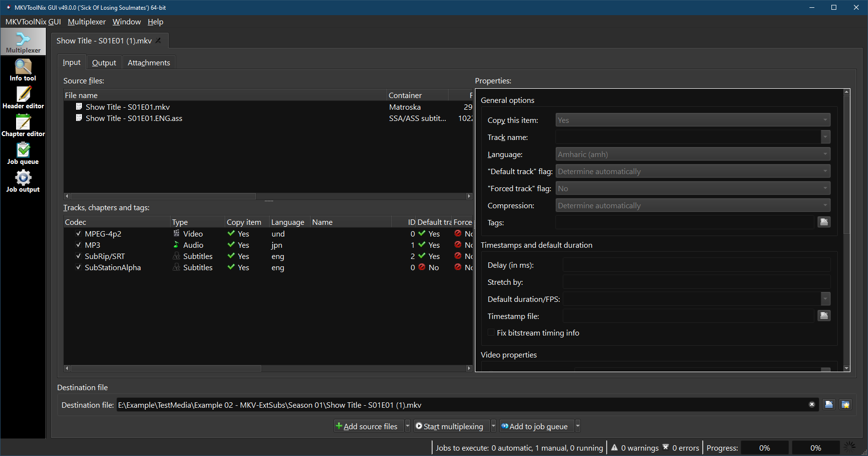Open the Help menu
This screenshot has height=456, width=868.
156,21
